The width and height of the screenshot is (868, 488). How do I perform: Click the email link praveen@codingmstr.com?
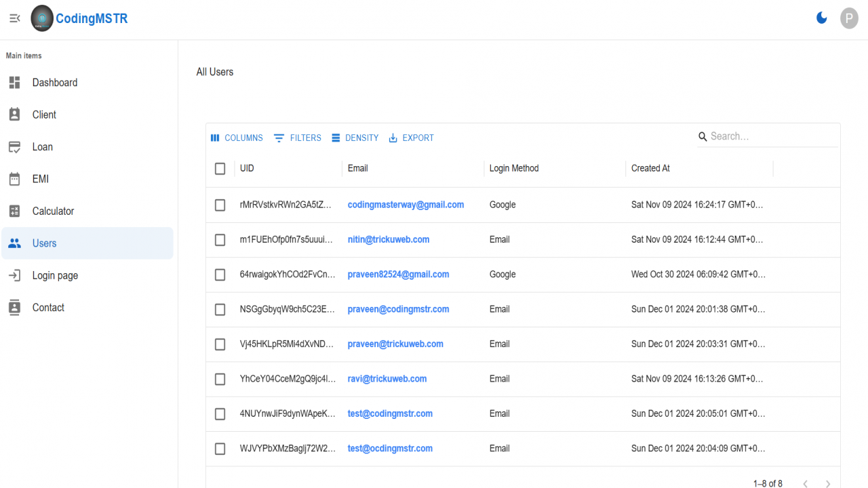(398, 309)
